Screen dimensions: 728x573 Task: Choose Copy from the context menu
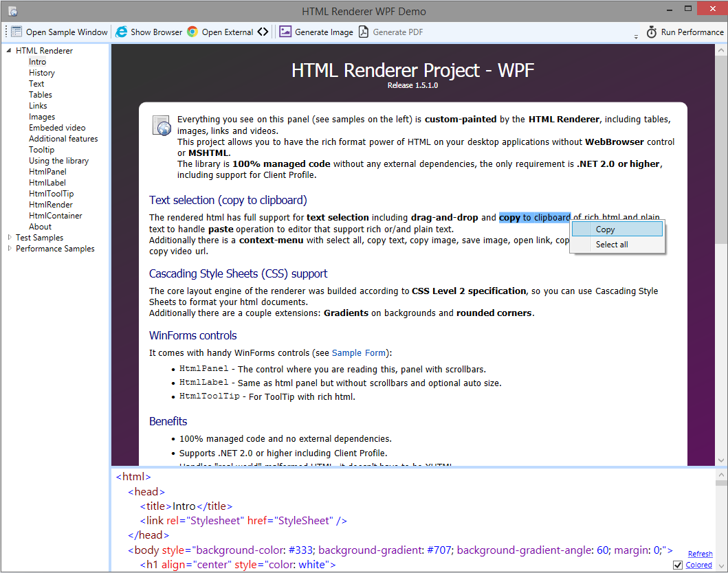coord(605,229)
